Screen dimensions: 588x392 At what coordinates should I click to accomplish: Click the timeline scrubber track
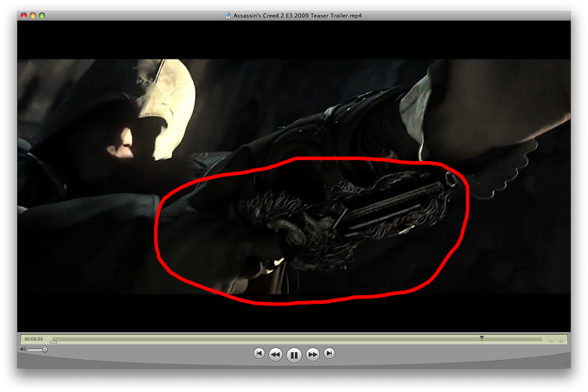click(297, 339)
